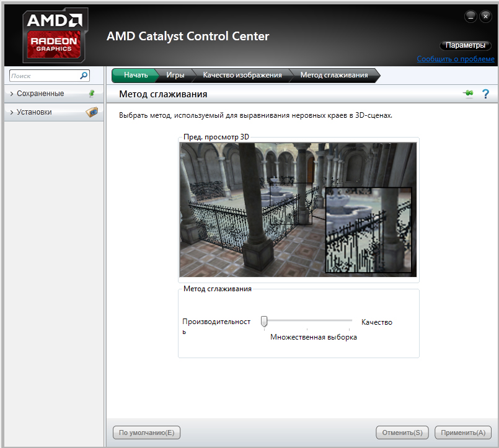Select the Метод сглаживания breadcrumb
Viewport: 499px width, 448px height.
pos(334,75)
